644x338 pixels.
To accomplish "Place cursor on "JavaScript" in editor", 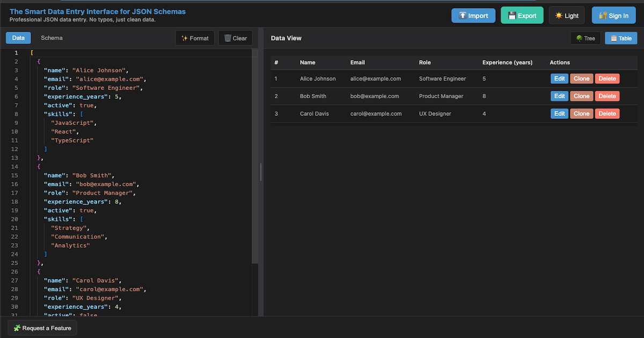I will pos(74,123).
